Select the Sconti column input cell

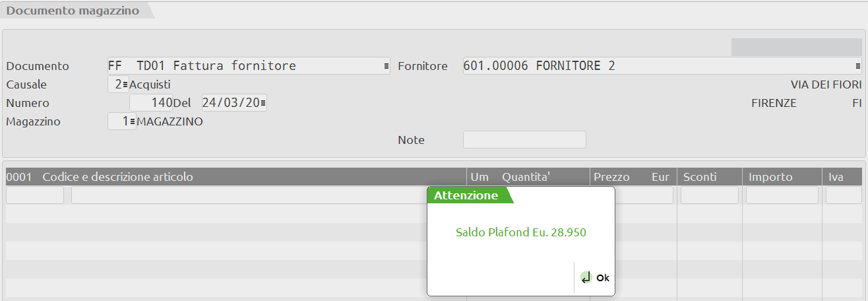click(710, 195)
